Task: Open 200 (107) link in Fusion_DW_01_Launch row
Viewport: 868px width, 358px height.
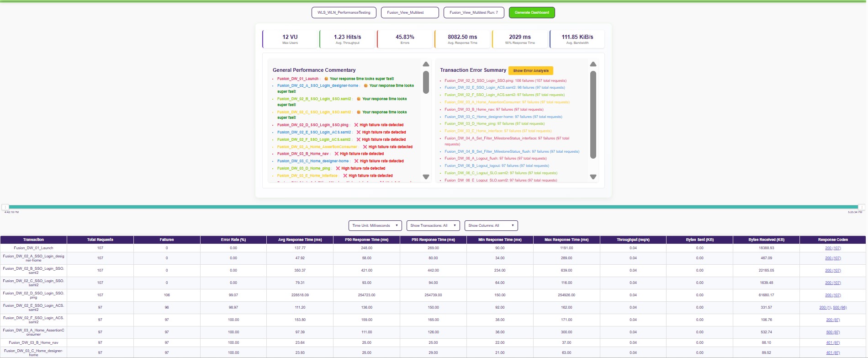Action: coord(833,248)
